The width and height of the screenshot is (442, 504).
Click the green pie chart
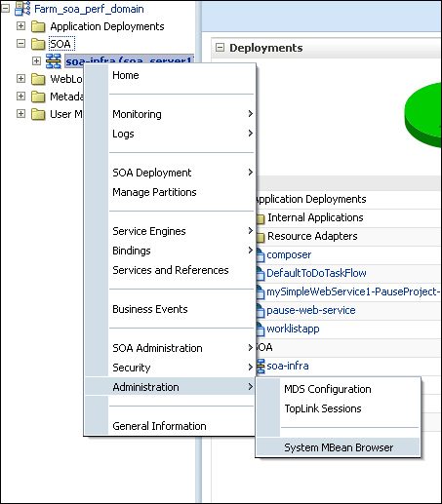[423, 115]
